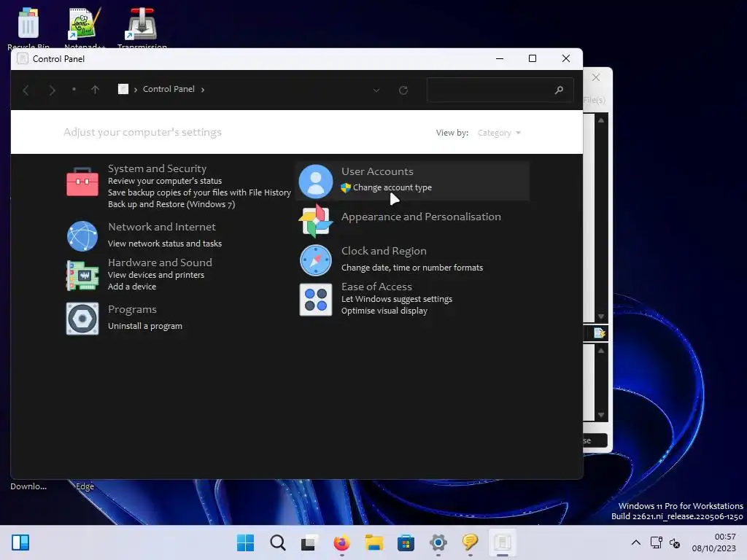Open the Programs disc icon
Screen dimensions: 747x560
(82, 319)
